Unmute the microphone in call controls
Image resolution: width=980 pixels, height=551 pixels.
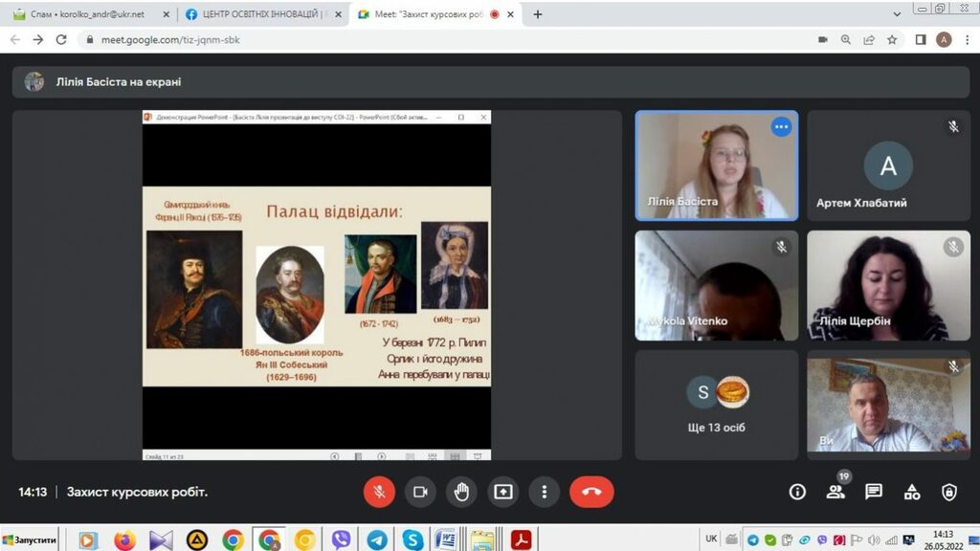pos(379,492)
